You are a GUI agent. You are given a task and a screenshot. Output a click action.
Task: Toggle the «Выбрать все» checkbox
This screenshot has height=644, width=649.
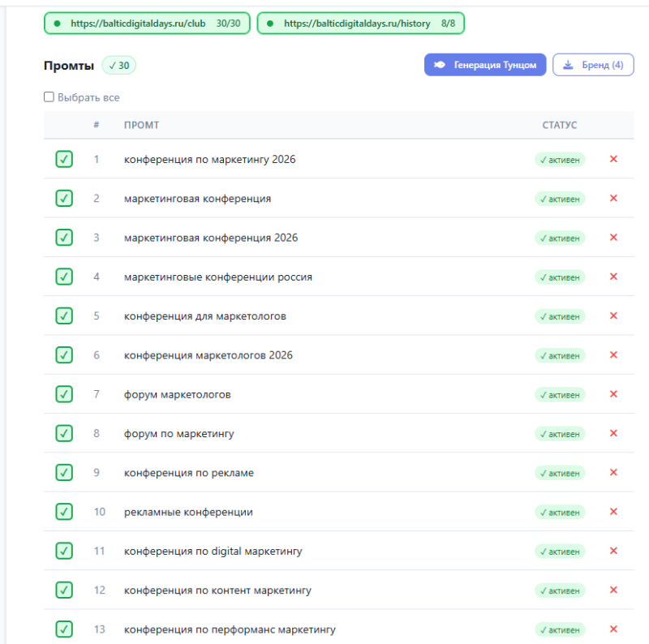point(49,97)
